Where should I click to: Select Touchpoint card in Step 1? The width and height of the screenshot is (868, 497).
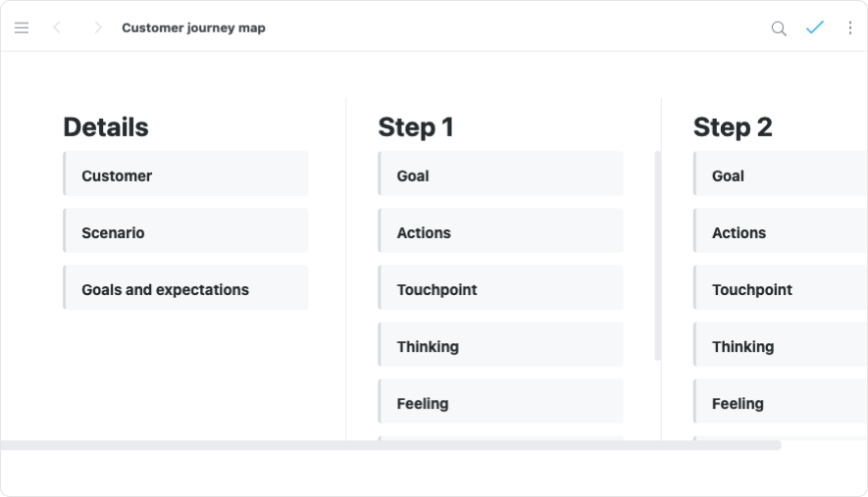click(500, 288)
